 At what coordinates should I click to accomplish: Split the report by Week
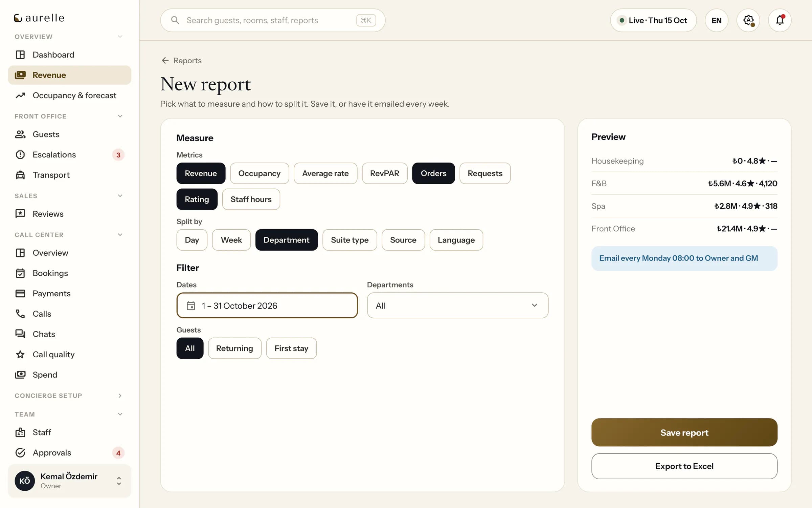(231, 240)
